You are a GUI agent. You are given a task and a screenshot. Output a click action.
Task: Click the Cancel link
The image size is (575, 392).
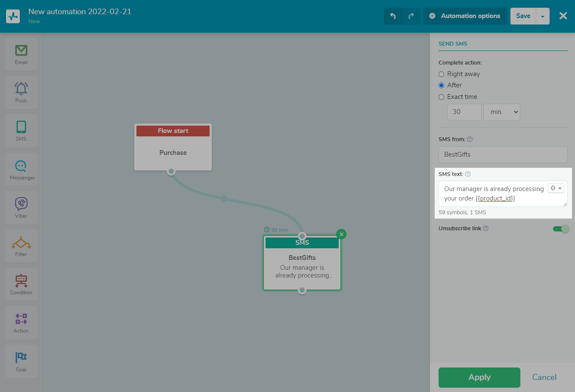(x=544, y=377)
